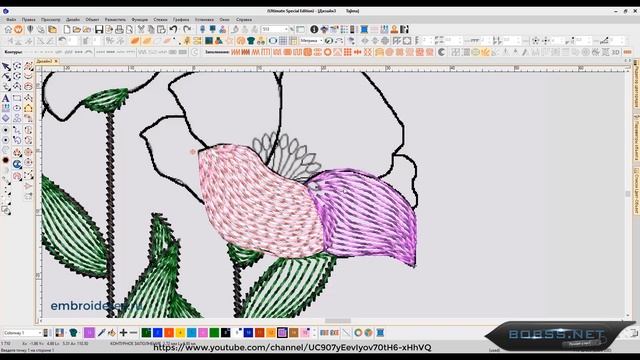Screen dimensions: 640x360
Task: Click the Home icon in the top toolbar
Action: point(8,29)
